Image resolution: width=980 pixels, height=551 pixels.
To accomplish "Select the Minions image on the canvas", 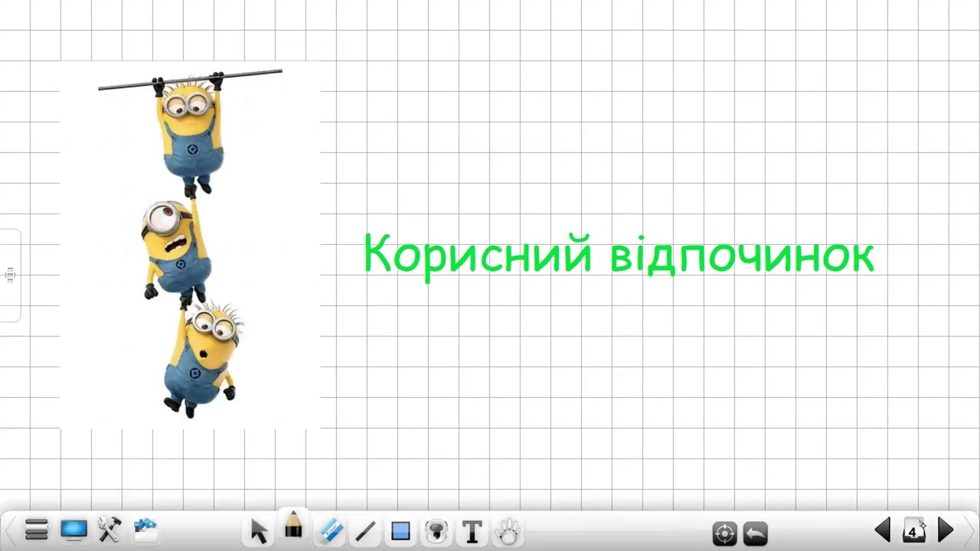I will click(190, 245).
